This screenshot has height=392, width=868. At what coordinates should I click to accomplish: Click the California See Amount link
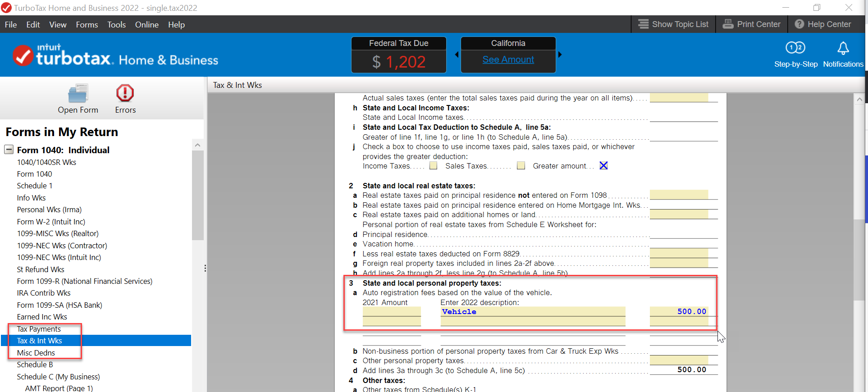(508, 59)
